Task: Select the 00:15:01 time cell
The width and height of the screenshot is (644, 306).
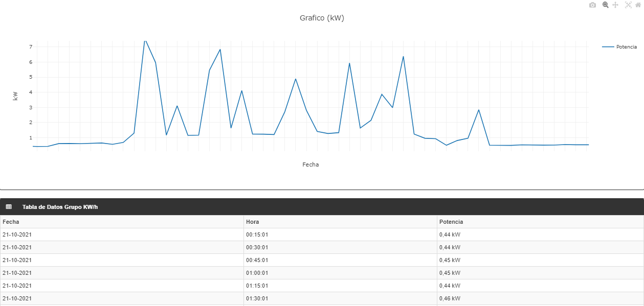Action: (257, 234)
